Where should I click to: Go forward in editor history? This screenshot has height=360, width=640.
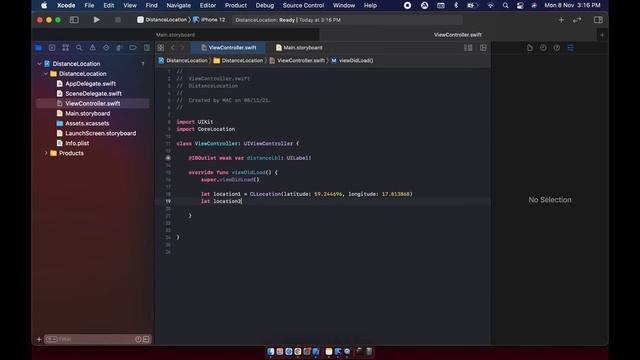click(182, 48)
